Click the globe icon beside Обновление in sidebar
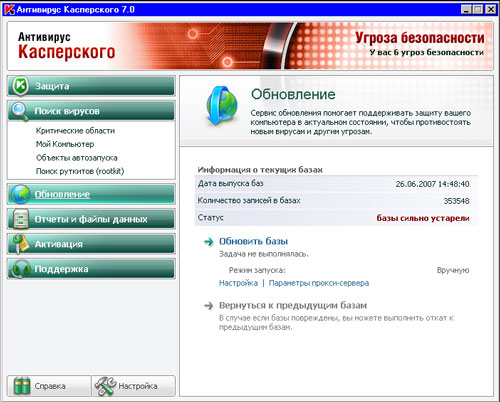The height and width of the screenshot is (402, 500). coord(21,194)
